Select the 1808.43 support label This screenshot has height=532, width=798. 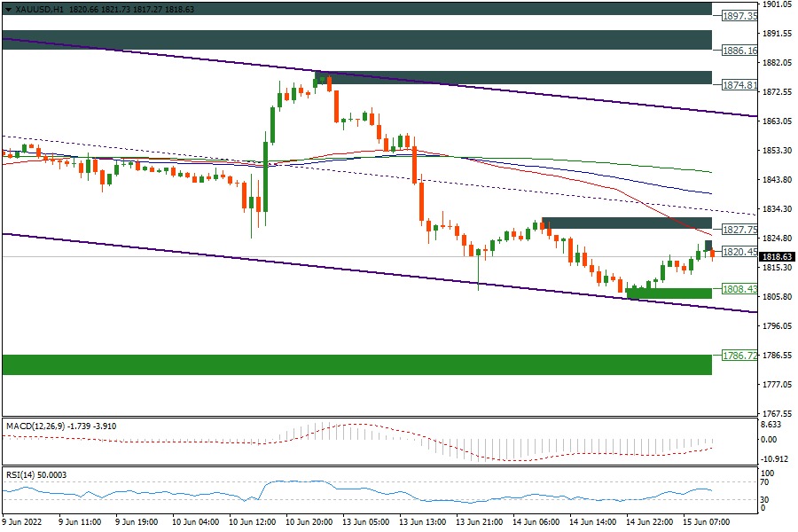pos(739,289)
